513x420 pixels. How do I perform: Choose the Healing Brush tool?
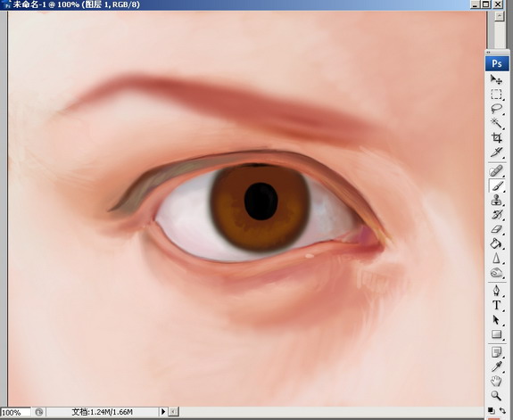tap(496, 170)
